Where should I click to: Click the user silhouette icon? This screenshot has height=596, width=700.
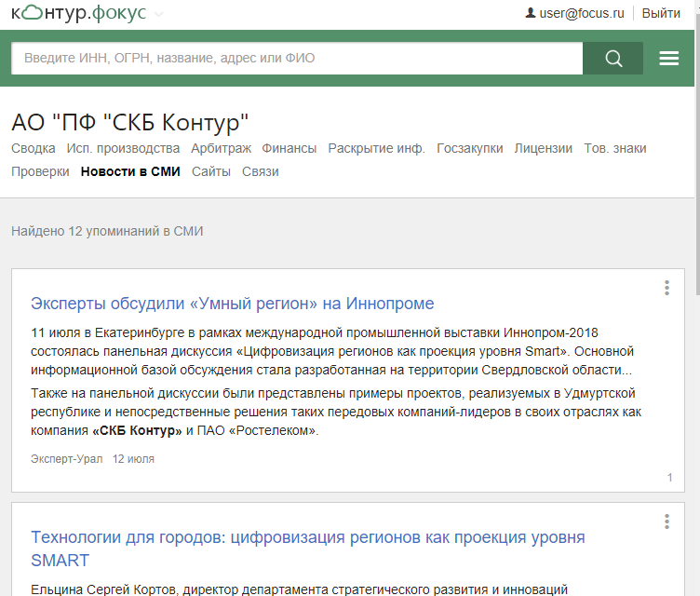[x=530, y=13]
